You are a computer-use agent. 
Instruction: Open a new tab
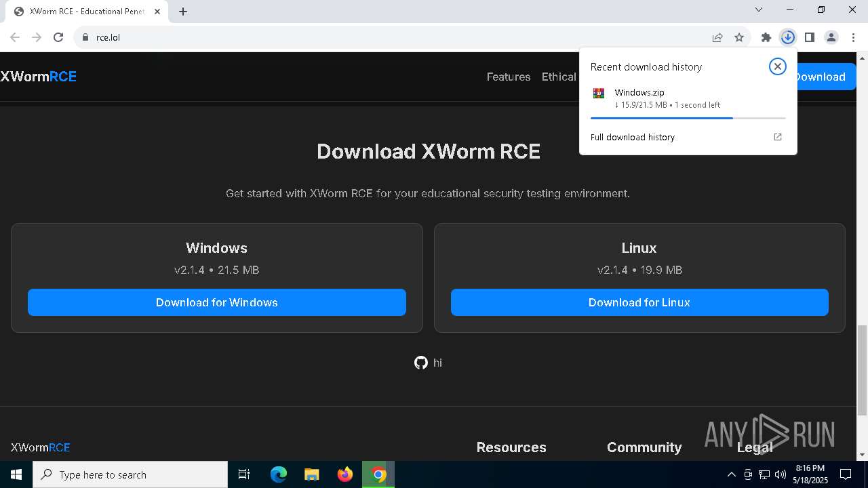[x=183, y=12]
